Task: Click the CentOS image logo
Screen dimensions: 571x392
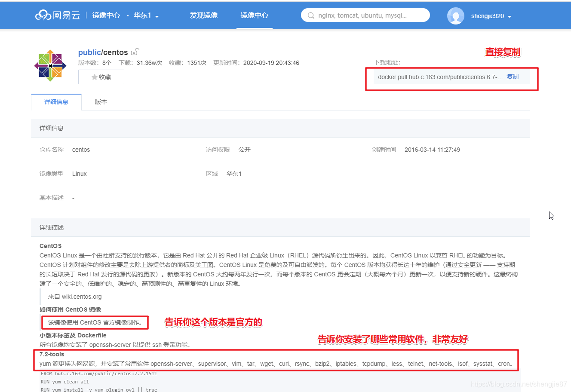Action: [x=50, y=65]
